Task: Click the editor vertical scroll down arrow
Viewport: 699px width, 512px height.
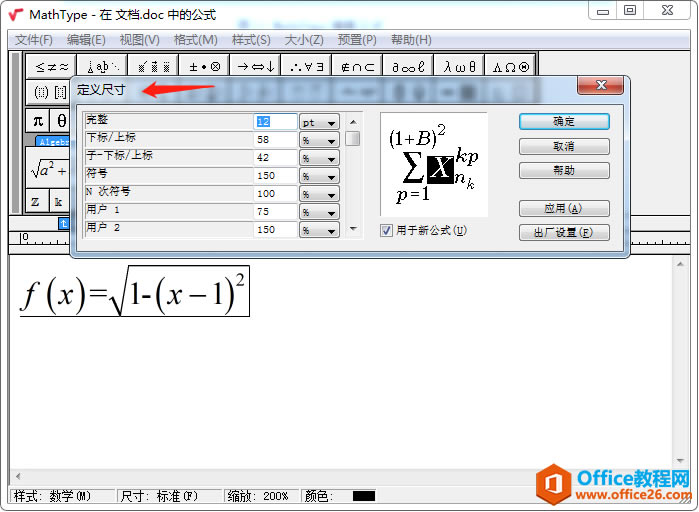Action: click(x=680, y=460)
